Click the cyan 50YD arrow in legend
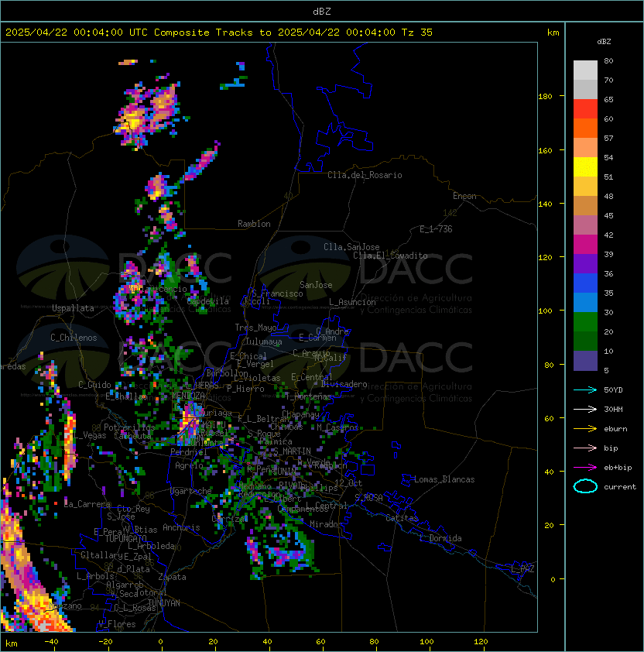644x652 pixels. 585,390
